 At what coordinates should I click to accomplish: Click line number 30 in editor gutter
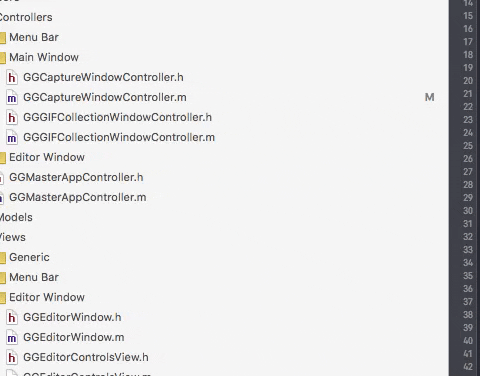tap(468, 211)
